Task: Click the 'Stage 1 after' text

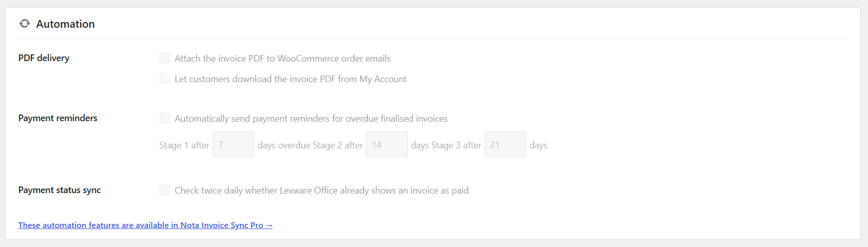Action: tap(184, 145)
